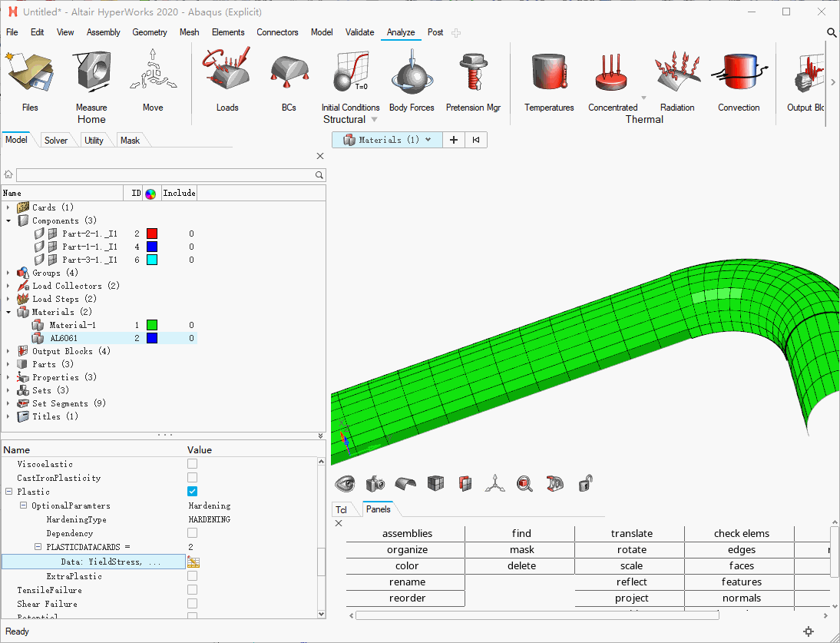Click the Radiation thermal icon
This screenshot has height=643, width=840.
coord(677,72)
